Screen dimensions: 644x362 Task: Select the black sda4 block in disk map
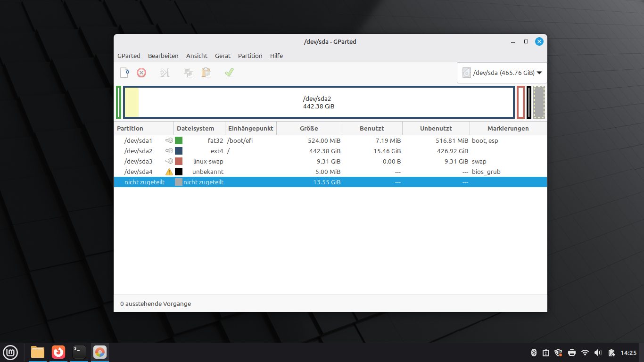click(x=529, y=102)
